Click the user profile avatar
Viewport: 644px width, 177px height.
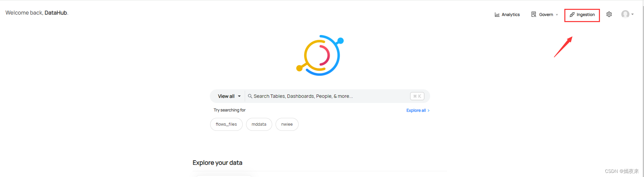tap(625, 14)
